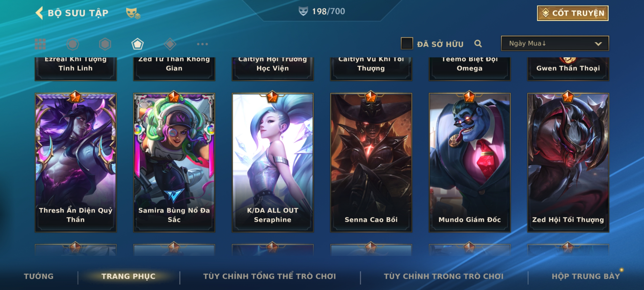Open the Hộp Trưng Bày tab
Screen dimensions: 644x290
coord(586,276)
